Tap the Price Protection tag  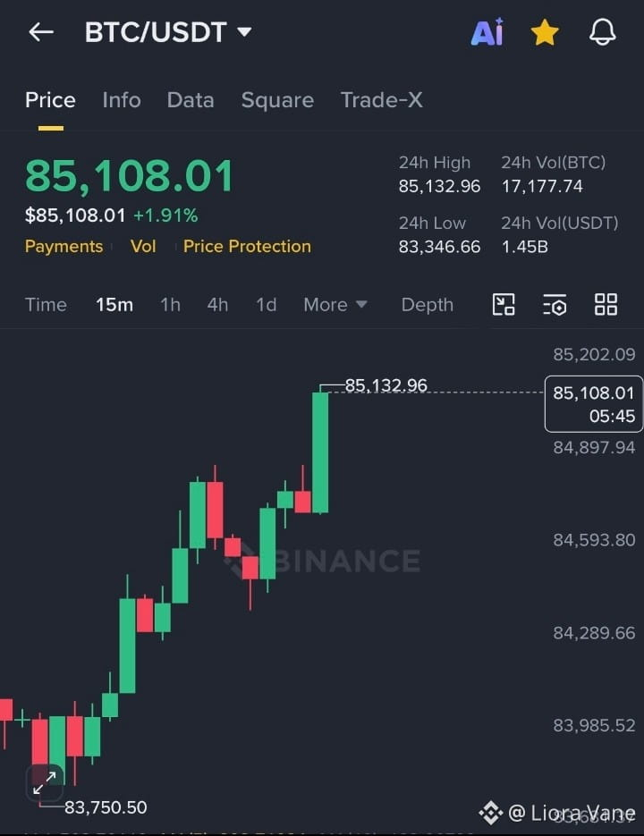click(247, 246)
